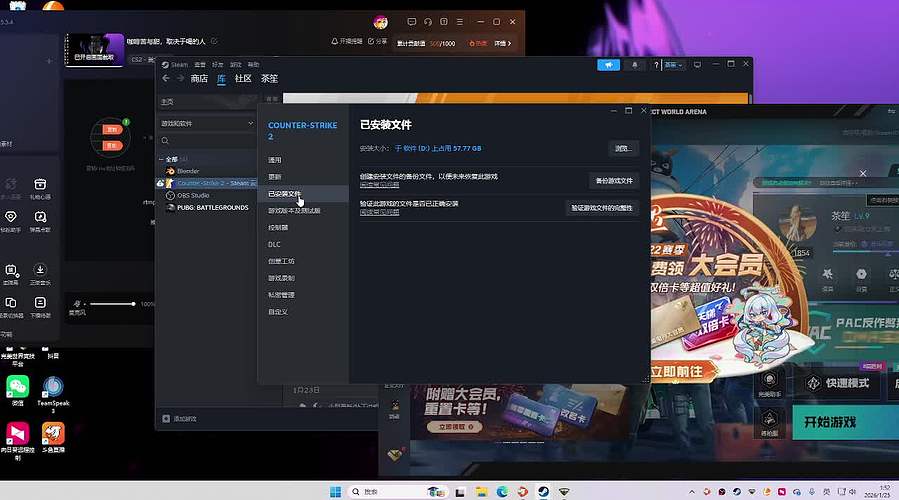Viewport: 899px width, 500px height.
Task: Go back with Steam's left arrow
Action: click(x=166, y=79)
